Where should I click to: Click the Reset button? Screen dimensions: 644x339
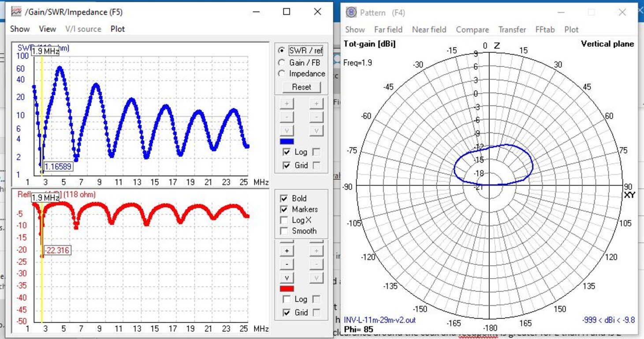[302, 87]
